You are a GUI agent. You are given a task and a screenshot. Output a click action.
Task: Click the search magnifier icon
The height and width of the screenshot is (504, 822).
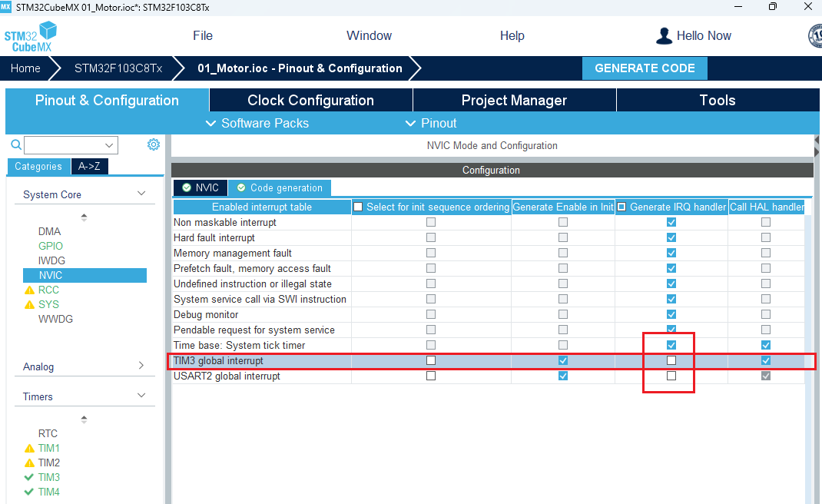(16, 144)
